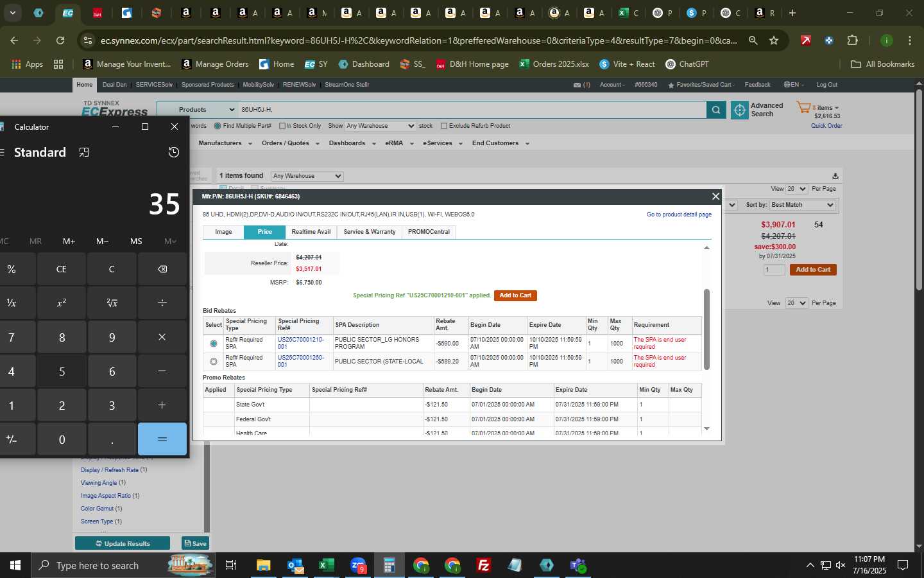Click the keyword search input field
This screenshot has width=924, height=578.
point(472,110)
